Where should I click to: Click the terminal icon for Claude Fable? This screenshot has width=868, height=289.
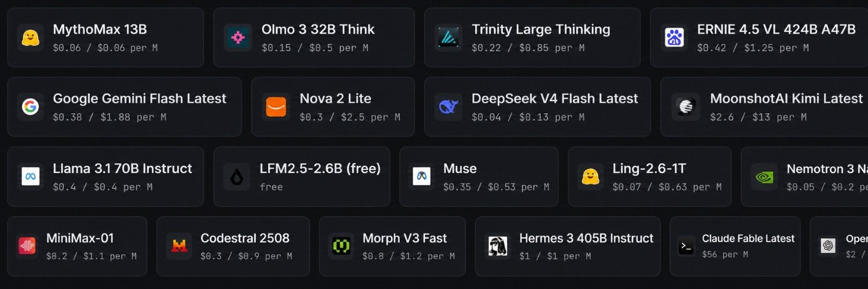pyautogui.click(x=686, y=246)
